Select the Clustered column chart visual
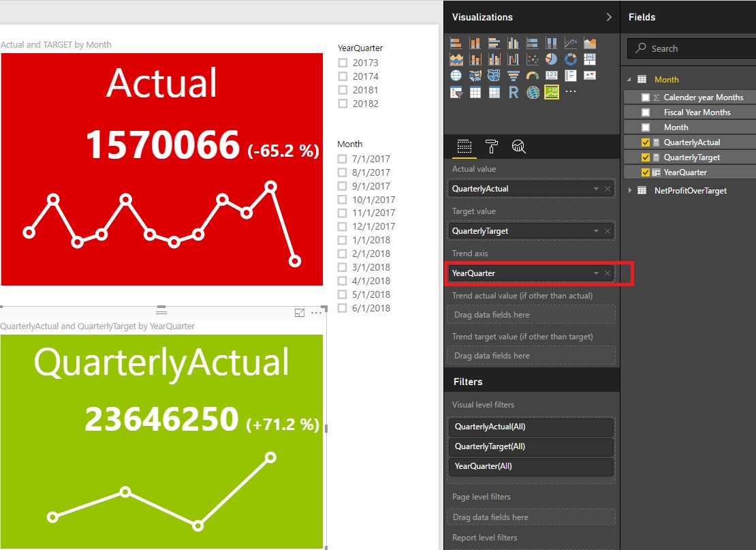Image resolution: width=756 pixels, height=550 pixels. [513, 44]
